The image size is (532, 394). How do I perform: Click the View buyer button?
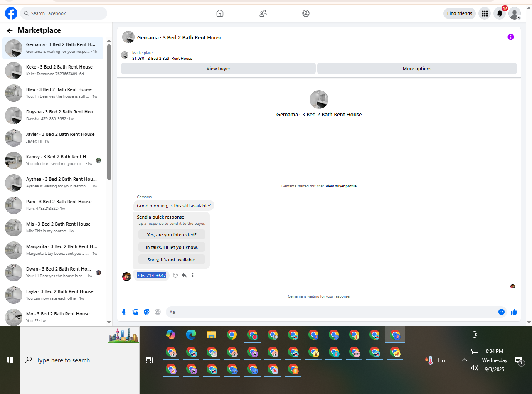coord(218,69)
